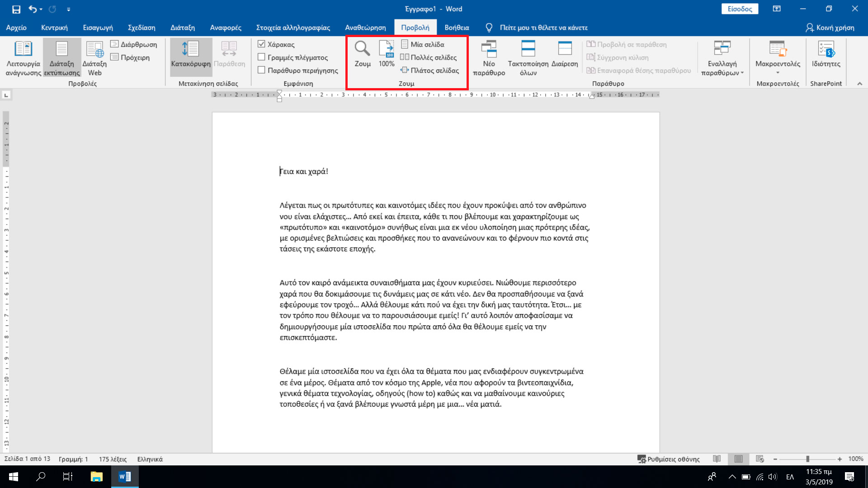Switch to the Κεντρική tab
Image resolution: width=868 pixels, height=488 pixels.
pos(54,28)
